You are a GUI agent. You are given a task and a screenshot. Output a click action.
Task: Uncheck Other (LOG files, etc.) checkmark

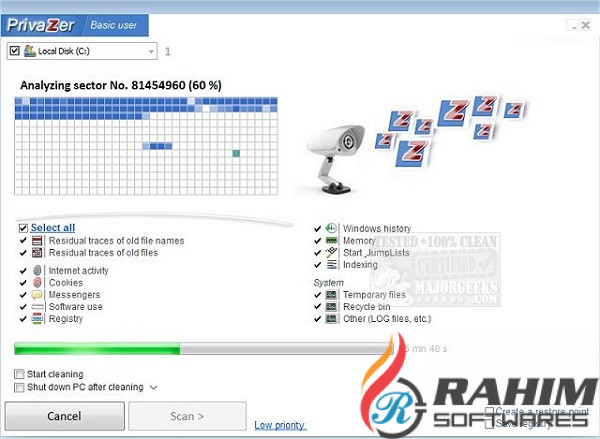tap(317, 318)
